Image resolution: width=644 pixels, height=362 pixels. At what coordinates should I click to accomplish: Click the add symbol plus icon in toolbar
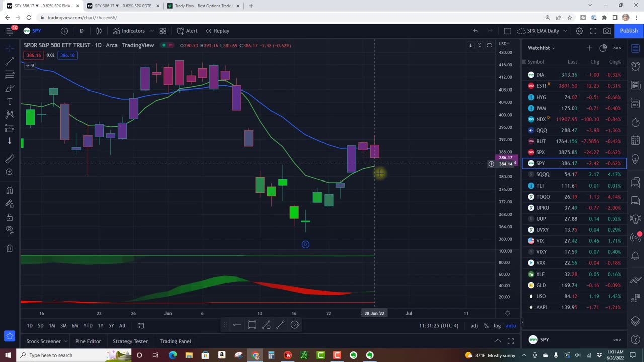click(x=64, y=31)
